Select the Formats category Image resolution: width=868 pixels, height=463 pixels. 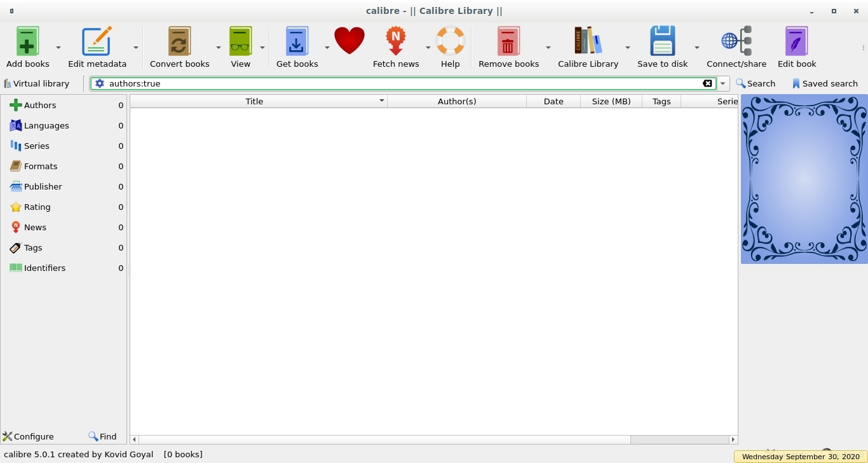(x=64, y=166)
